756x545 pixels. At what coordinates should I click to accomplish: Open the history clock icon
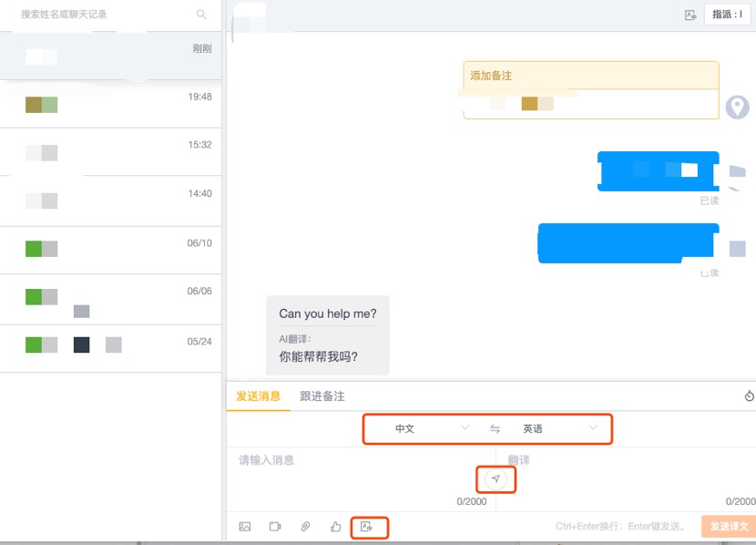tap(749, 396)
